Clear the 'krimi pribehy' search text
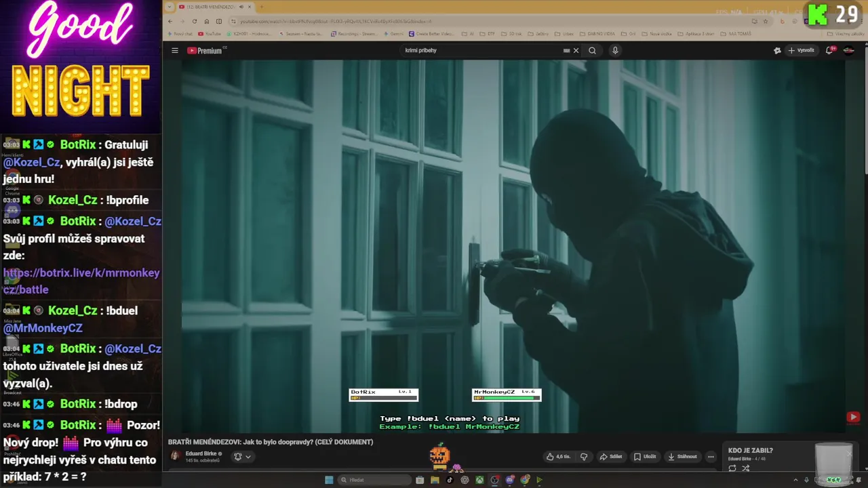The width and height of the screenshot is (868, 488). tap(576, 50)
